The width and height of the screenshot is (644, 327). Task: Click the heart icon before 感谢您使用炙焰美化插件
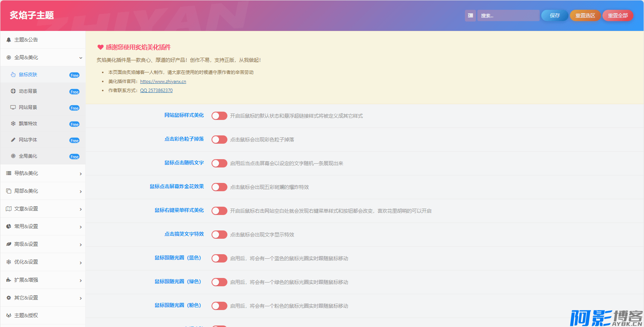100,47
